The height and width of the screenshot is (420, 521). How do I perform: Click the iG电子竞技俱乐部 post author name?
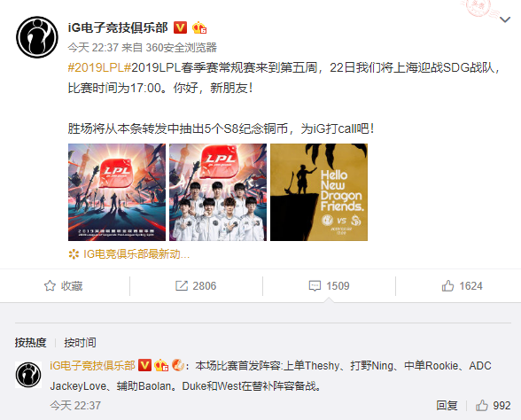118,27
